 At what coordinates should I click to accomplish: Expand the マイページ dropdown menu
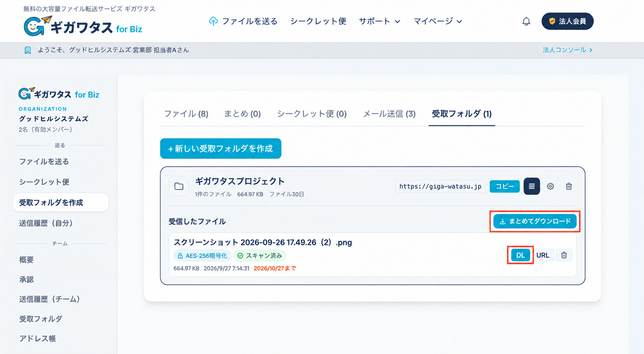438,21
